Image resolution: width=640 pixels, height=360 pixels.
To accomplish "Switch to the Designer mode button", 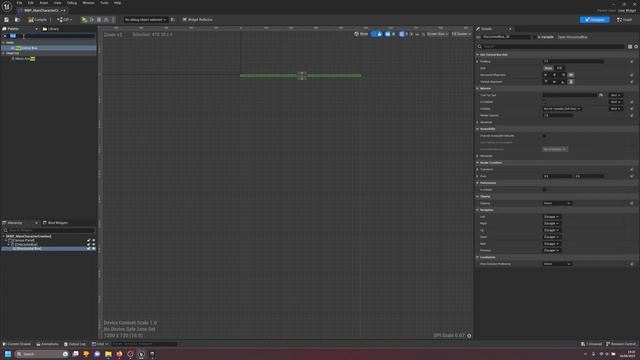I will click(595, 20).
